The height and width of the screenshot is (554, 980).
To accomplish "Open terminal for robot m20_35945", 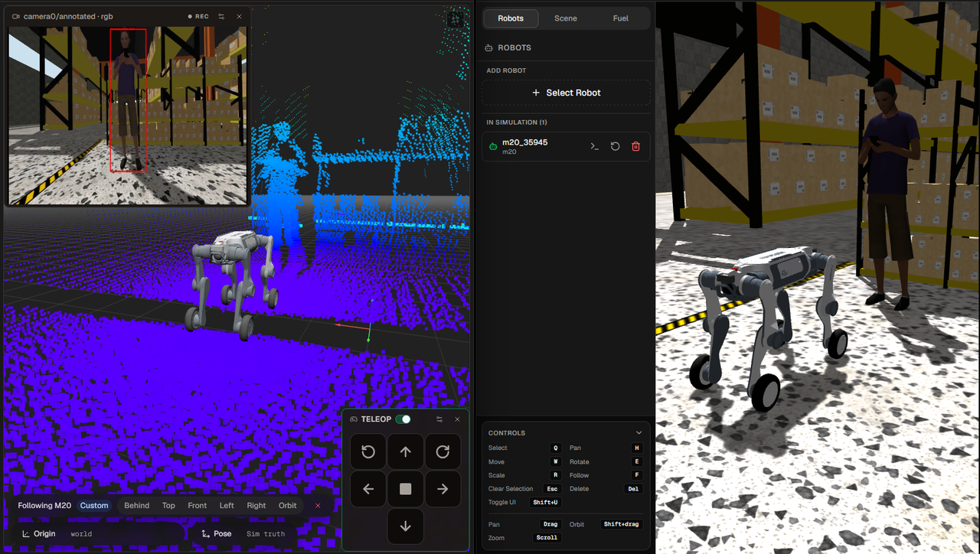I will (594, 146).
